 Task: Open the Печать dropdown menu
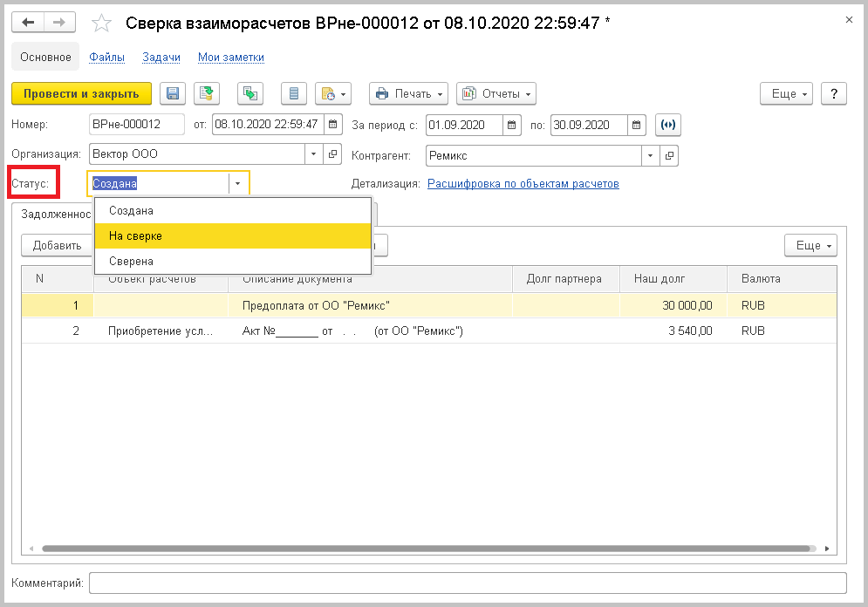point(408,94)
